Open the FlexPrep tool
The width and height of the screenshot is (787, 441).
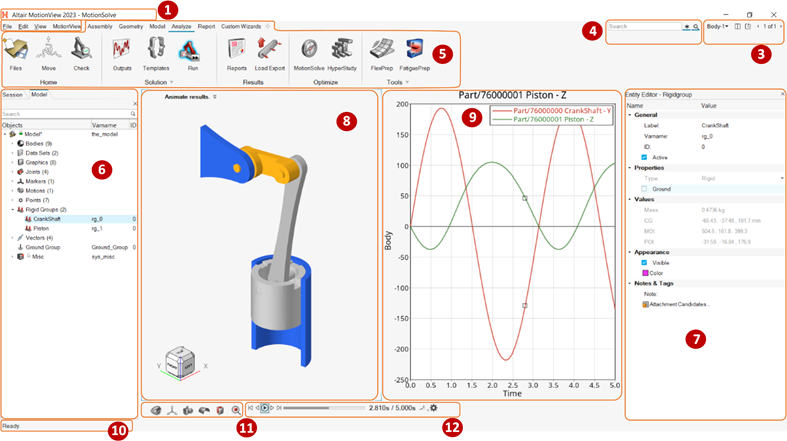(x=381, y=49)
